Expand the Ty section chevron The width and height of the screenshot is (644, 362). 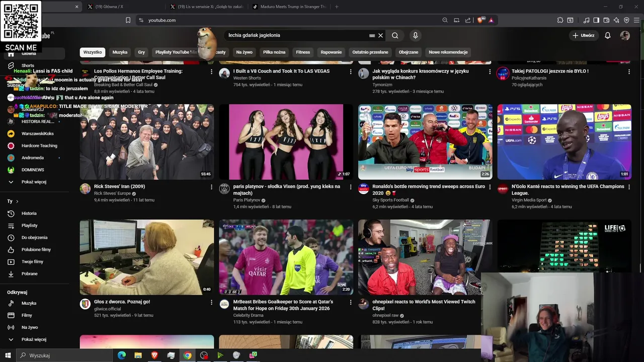tap(17, 201)
